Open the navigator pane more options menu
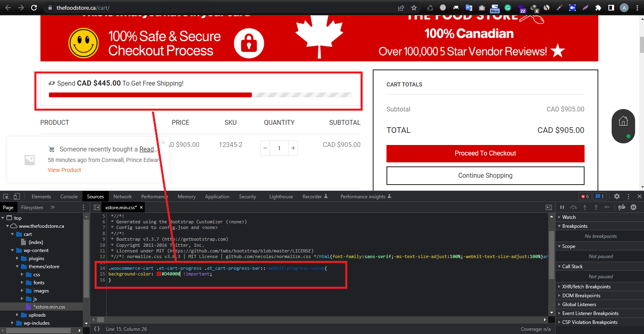Screen dimensions: 644x334 (x=84, y=207)
